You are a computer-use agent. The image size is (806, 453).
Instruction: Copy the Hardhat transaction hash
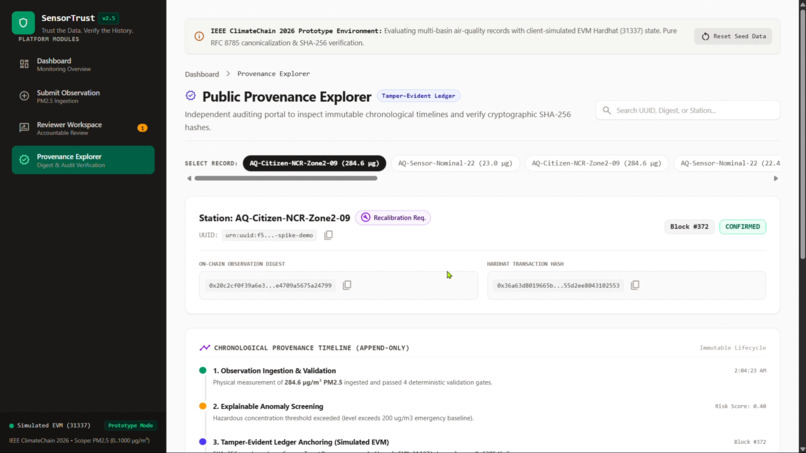(x=635, y=285)
